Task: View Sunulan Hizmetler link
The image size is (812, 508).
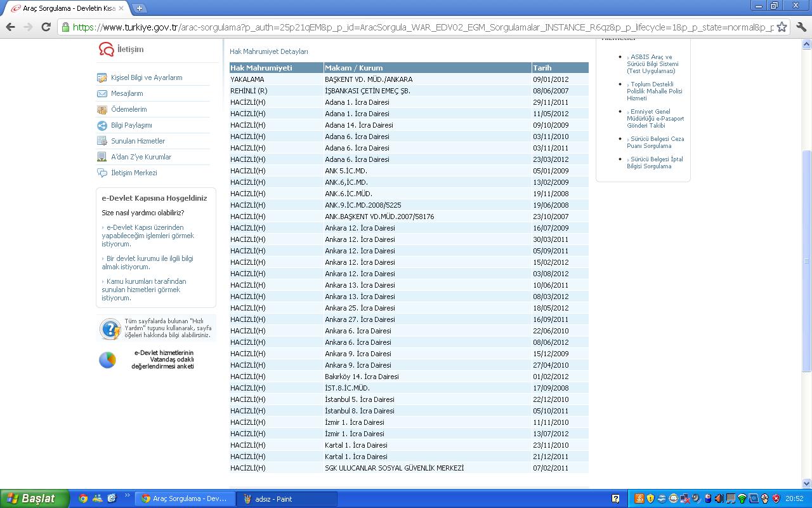Action: tap(138, 141)
